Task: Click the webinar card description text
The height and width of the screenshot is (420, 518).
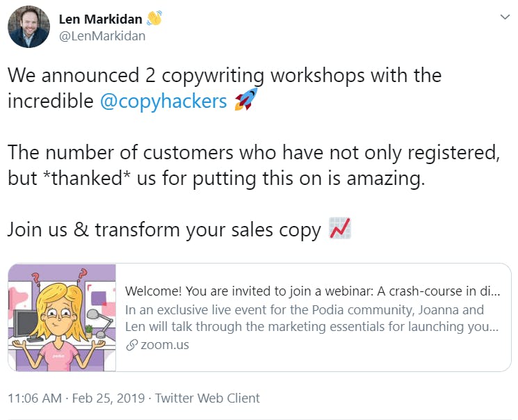Action: click(311, 318)
